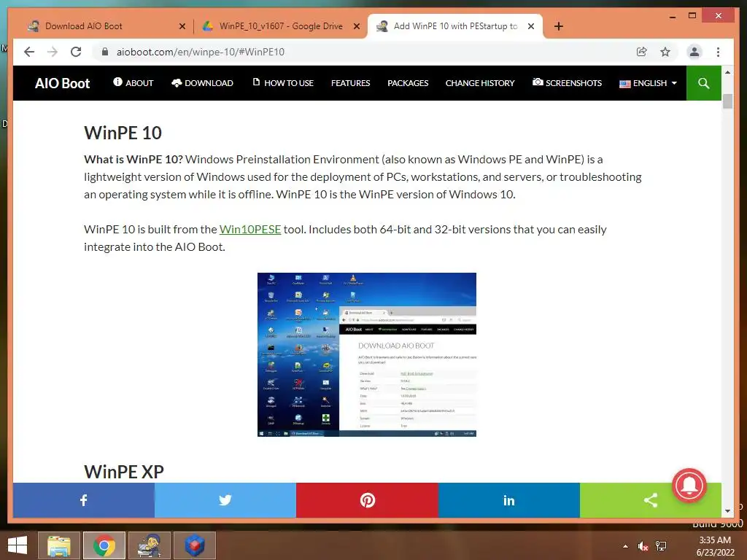Open a new browser tab

[x=559, y=26]
